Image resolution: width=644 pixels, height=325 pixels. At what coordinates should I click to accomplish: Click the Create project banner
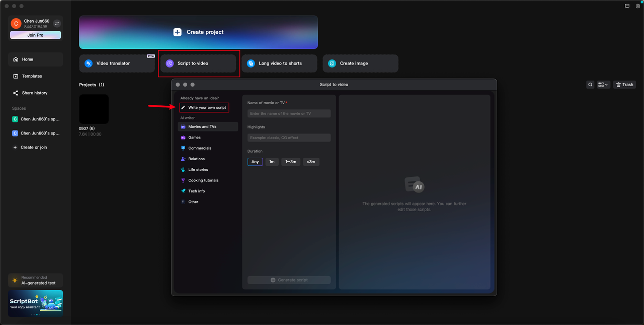click(198, 32)
